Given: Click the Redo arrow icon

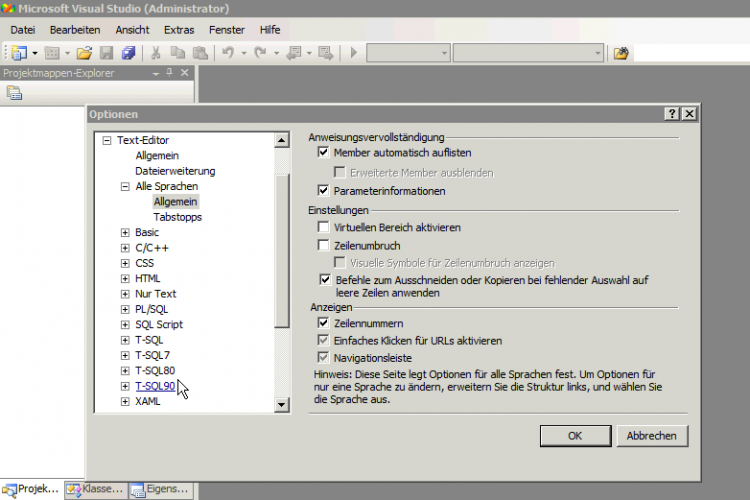Looking at the screenshot, I should point(260,53).
